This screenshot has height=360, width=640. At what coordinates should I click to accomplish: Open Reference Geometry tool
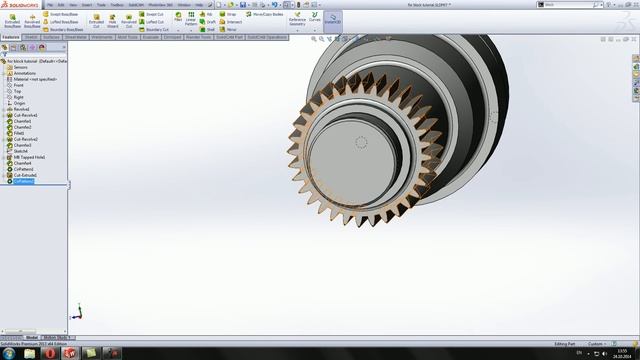[x=297, y=19]
